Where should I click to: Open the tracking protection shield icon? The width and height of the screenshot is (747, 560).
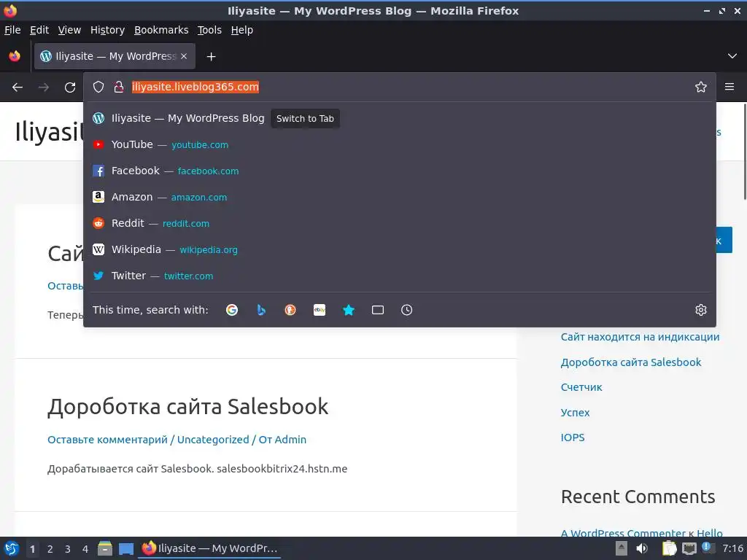pyautogui.click(x=98, y=87)
